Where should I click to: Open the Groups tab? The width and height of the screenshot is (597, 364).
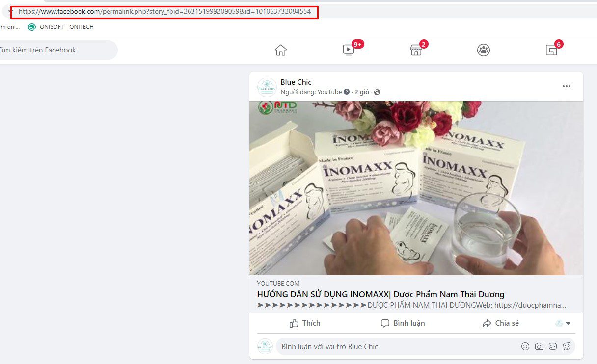pos(484,50)
